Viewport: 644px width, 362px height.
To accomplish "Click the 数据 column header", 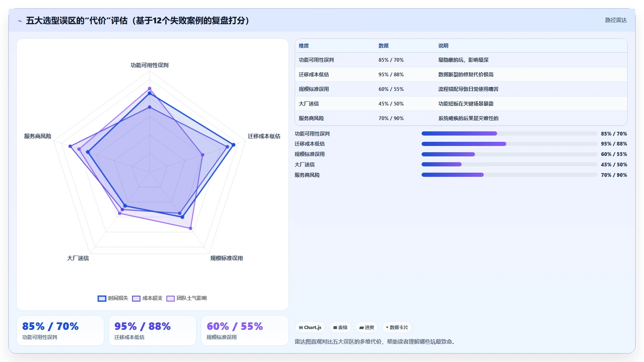I will [384, 46].
